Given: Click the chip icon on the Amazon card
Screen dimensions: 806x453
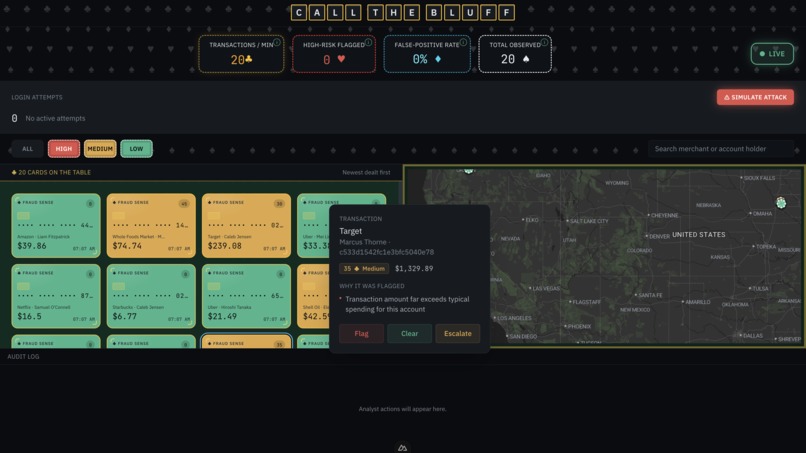Looking at the screenshot, I should pos(23,215).
